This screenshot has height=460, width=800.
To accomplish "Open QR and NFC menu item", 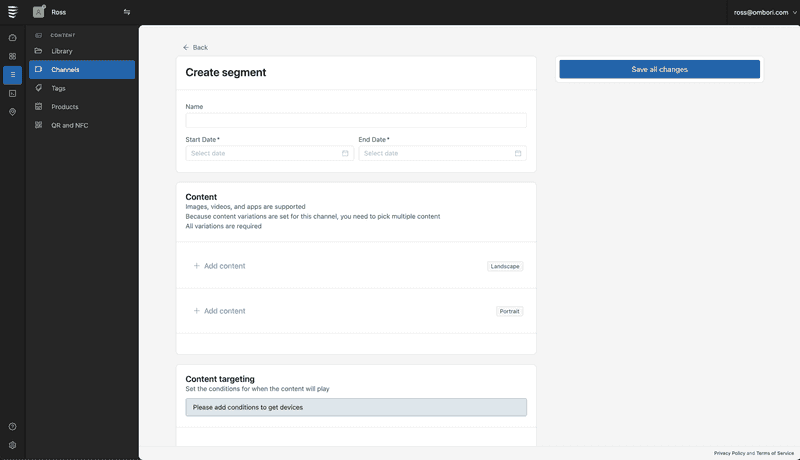I will point(69,125).
